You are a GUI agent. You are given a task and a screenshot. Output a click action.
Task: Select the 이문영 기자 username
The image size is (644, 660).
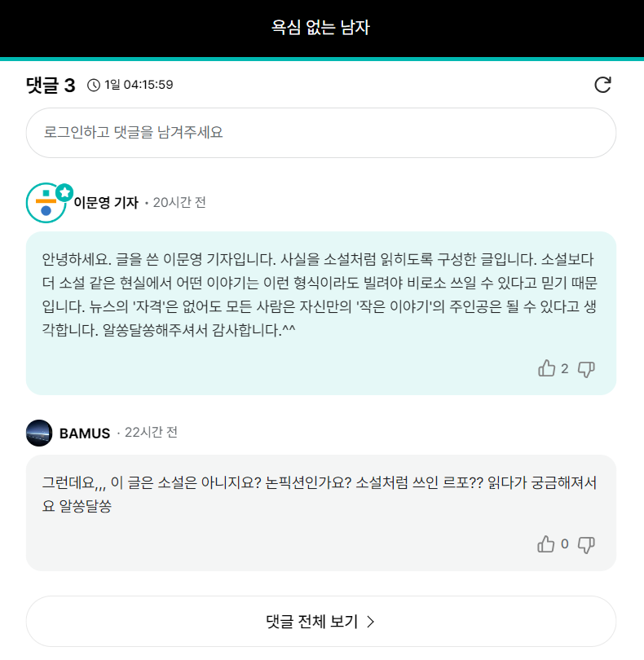coord(106,202)
